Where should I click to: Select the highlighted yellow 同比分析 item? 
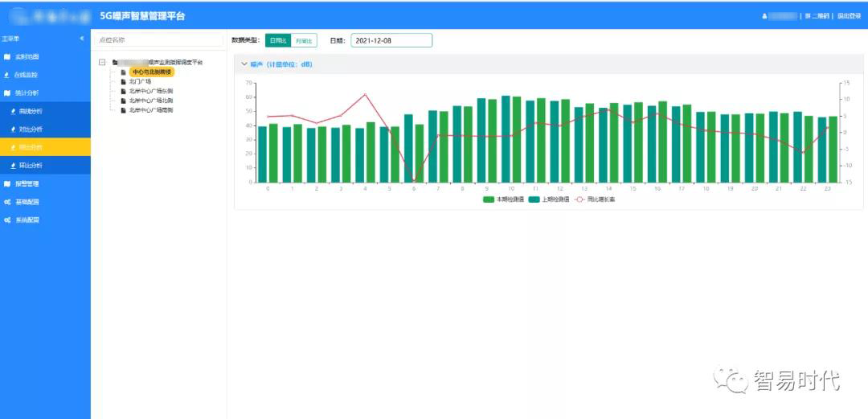click(45, 147)
